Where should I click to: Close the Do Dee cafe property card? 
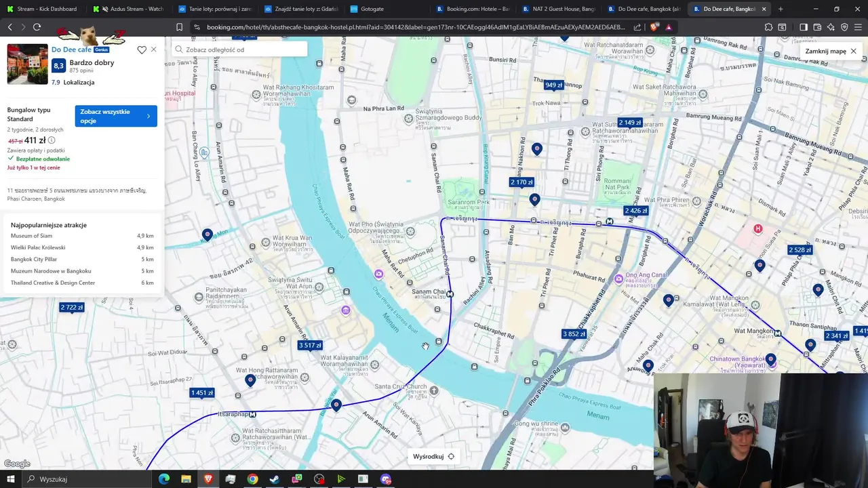click(154, 49)
